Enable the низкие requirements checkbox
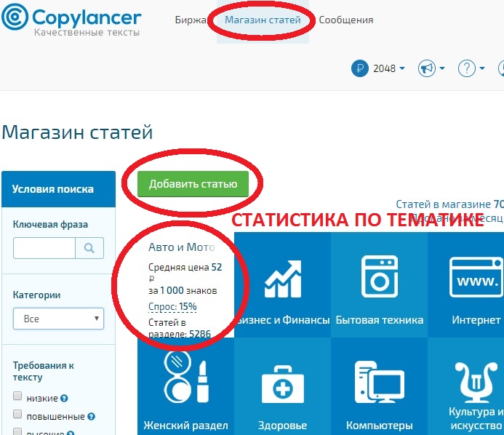504x435 pixels. pyautogui.click(x=17, y=396)
